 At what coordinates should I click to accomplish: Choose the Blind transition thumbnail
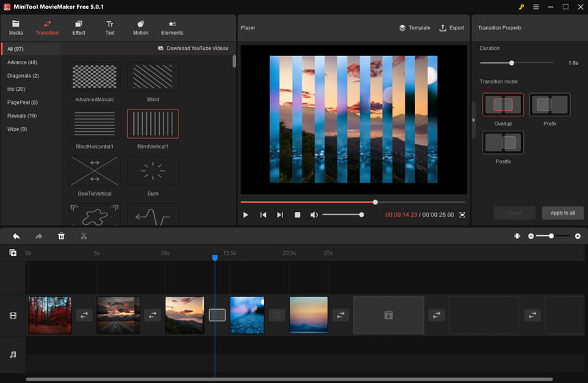click(x=153, y=77)
